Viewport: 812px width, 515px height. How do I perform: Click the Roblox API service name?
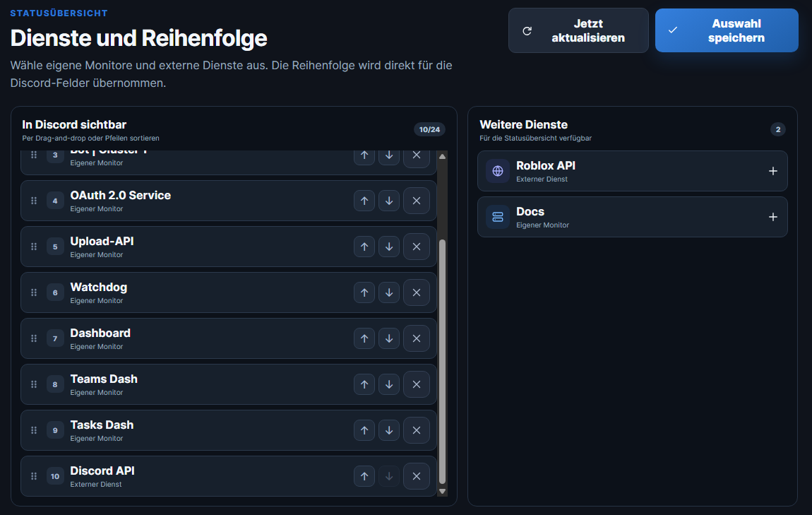pos(546,166)
